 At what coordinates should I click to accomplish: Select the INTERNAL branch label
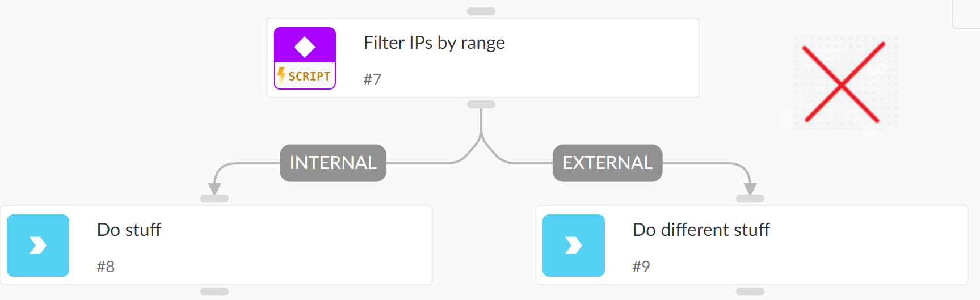(x=333, y=163)
